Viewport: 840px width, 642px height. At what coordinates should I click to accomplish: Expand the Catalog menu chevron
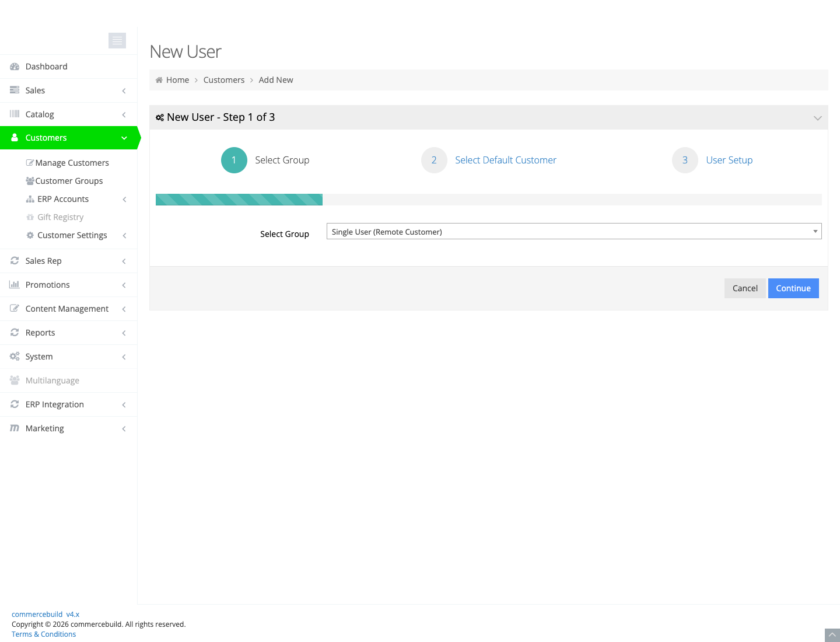[124, 115]
